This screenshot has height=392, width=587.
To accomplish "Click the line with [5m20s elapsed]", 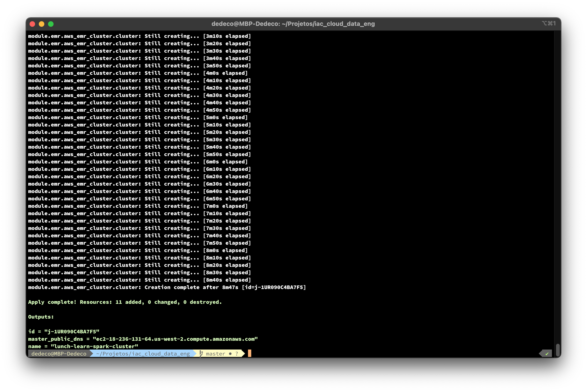I will [x=139, y=132].
